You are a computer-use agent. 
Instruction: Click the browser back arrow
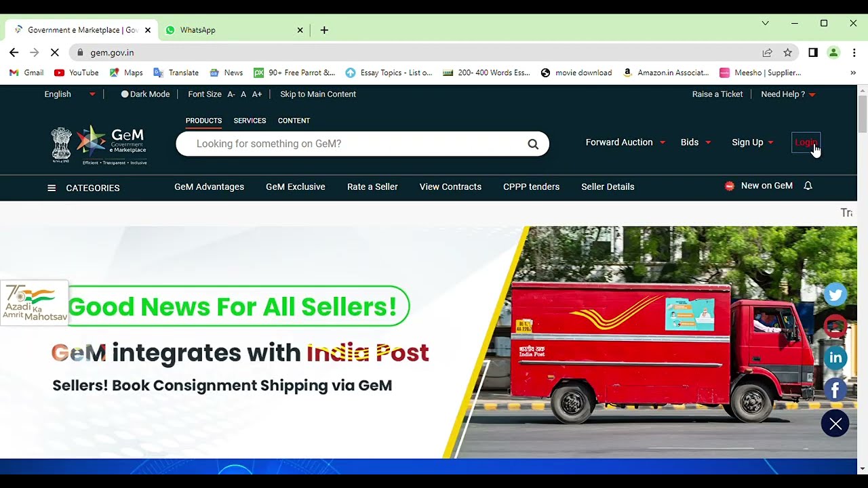coord(14,52)
